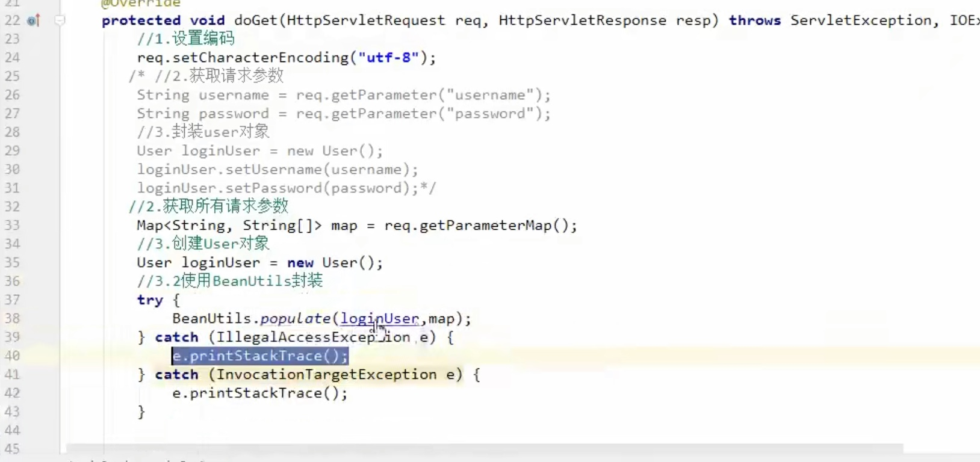
Task: Click the comment //1.设置编码
Action: pos(186,39)
